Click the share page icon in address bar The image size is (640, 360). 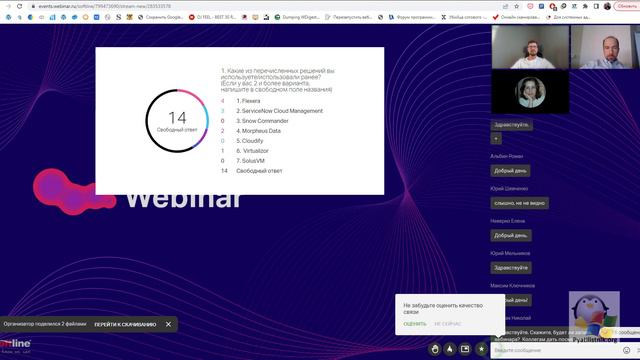[506, 6]
